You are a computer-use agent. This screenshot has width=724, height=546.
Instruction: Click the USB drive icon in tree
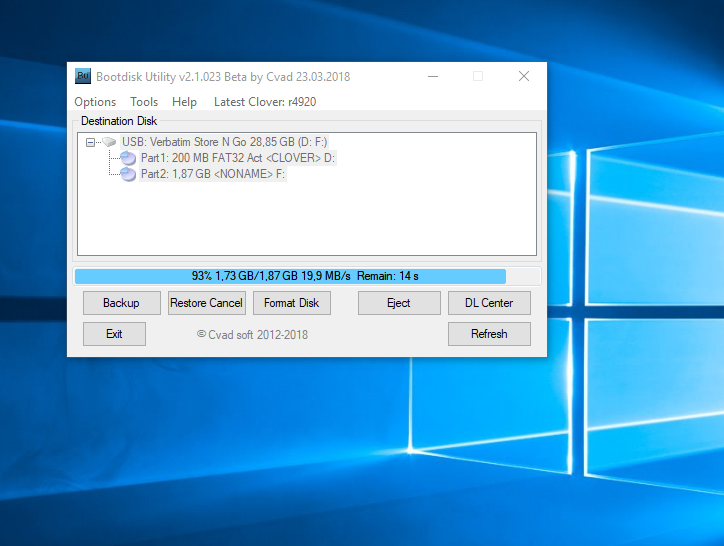click(109, 142)
